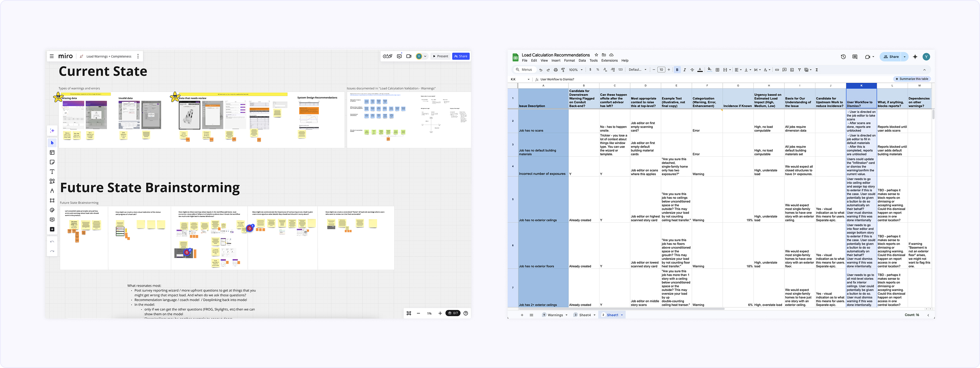The width and height of the screenshot is (980, 368).
Task: Open the shapes tool in Miro sidebar
Action: pos(52,181)
